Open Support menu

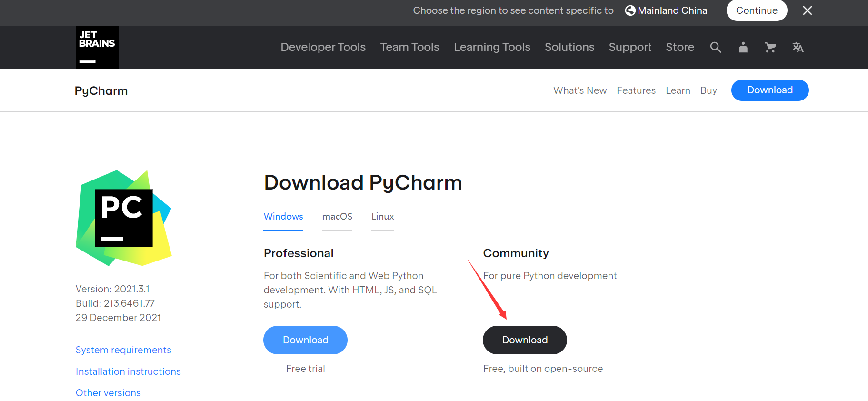click(630, 47)
